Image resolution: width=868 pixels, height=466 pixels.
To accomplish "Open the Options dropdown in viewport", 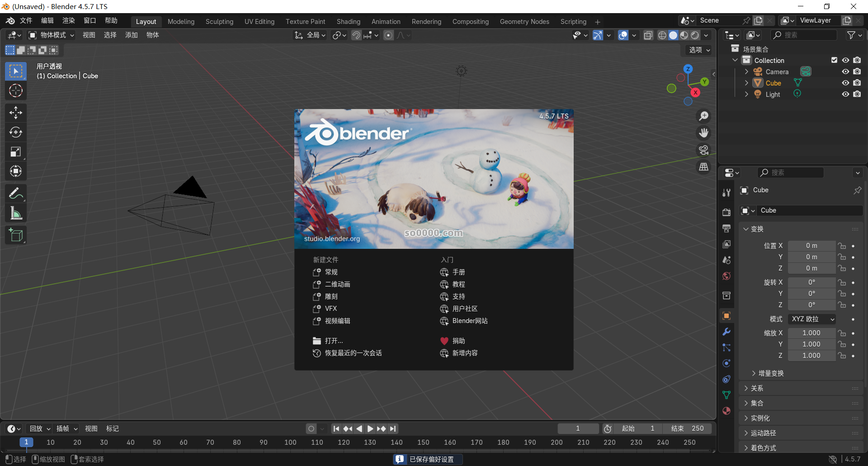I will click(699, 50).
